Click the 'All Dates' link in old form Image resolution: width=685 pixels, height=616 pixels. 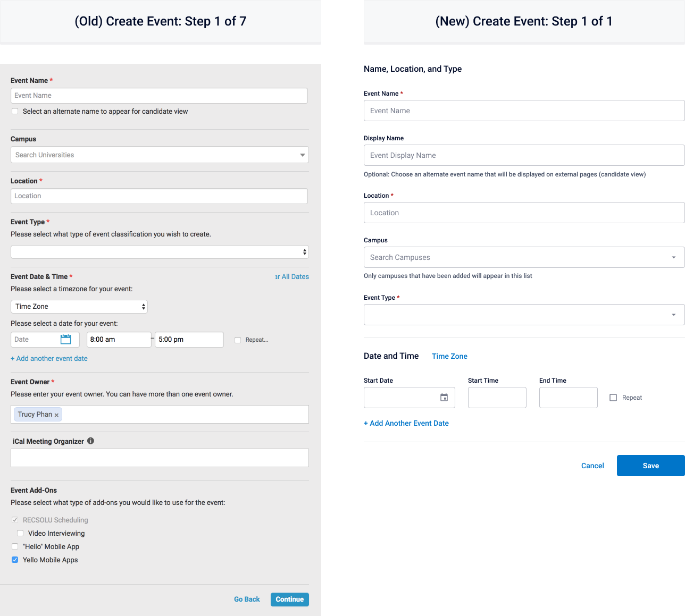click(x=292, y=276)
